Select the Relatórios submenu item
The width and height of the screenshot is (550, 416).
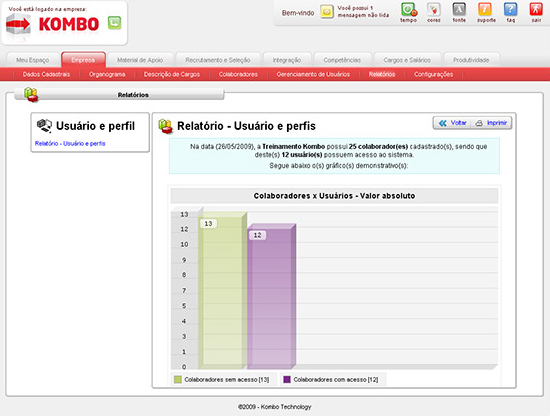[382, 74]
